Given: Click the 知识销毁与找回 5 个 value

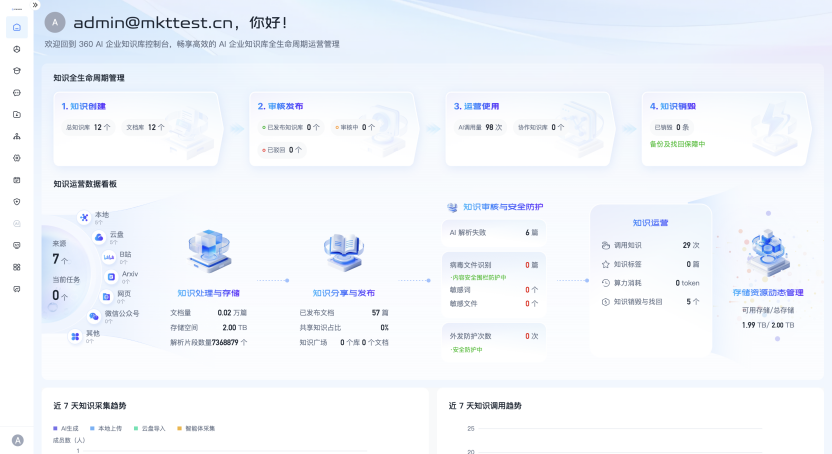Looking at the screenshot, I should coord(693,302).
